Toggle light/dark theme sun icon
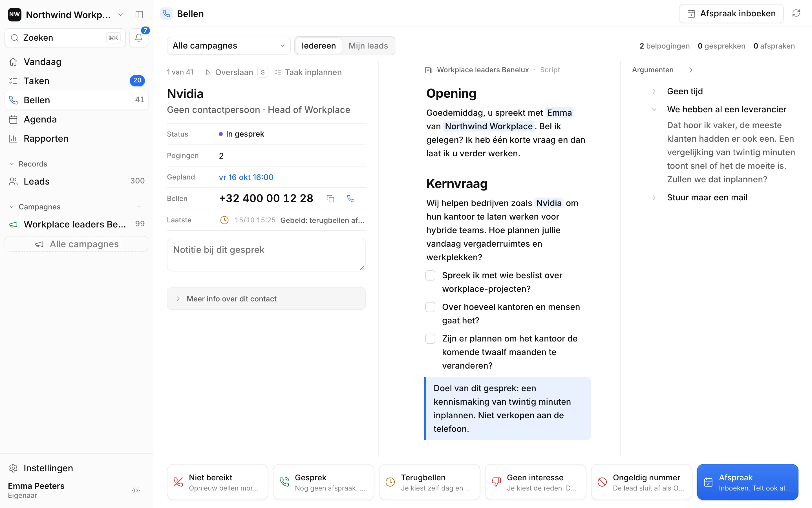Image resolution: width=812 pixels, height=508 pixels. point(136,491)
